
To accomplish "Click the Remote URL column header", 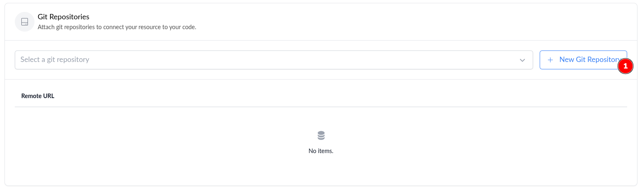I will (x=38, y=96).
